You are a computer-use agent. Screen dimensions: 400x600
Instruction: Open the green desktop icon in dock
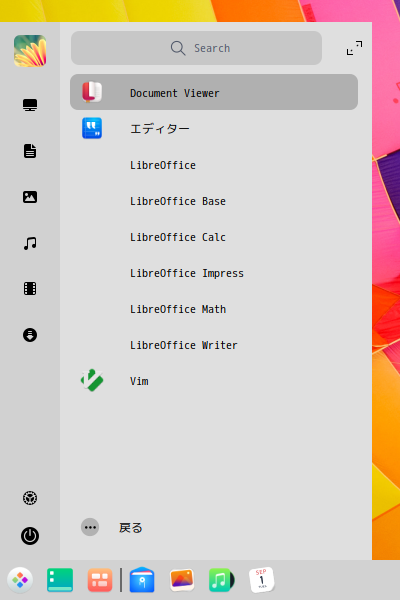point(60,580)
